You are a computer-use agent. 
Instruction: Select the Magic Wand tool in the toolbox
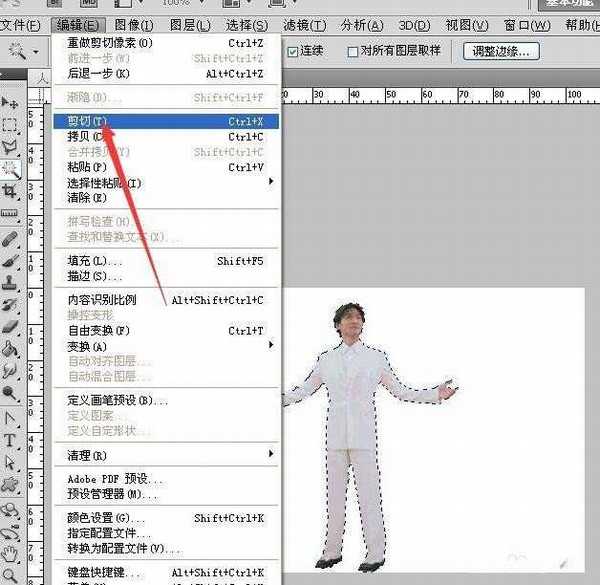click(11, 169)
